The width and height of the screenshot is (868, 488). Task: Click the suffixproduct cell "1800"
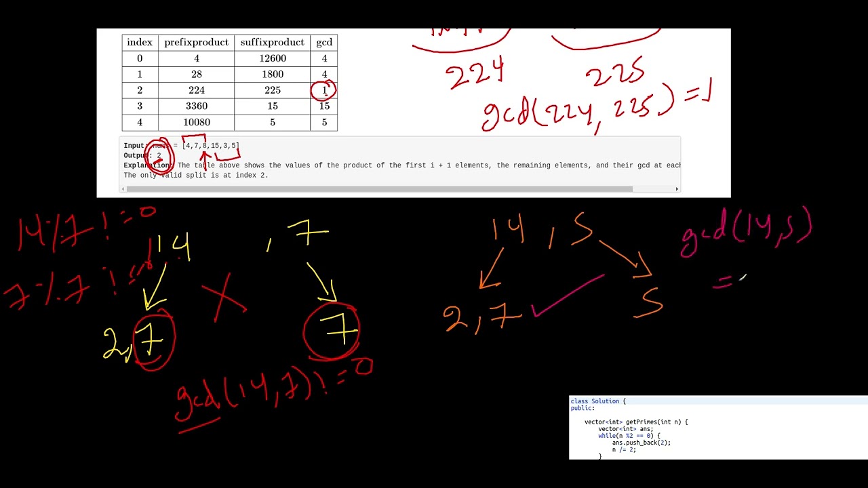coord(273,74)
